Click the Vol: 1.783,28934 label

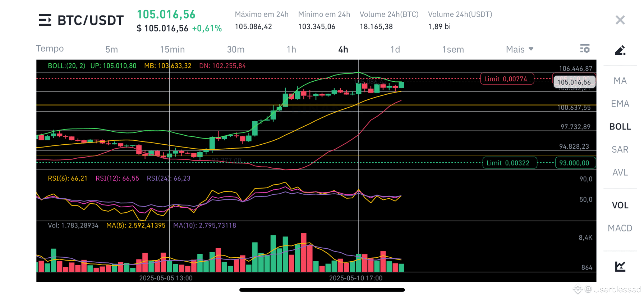73,226
